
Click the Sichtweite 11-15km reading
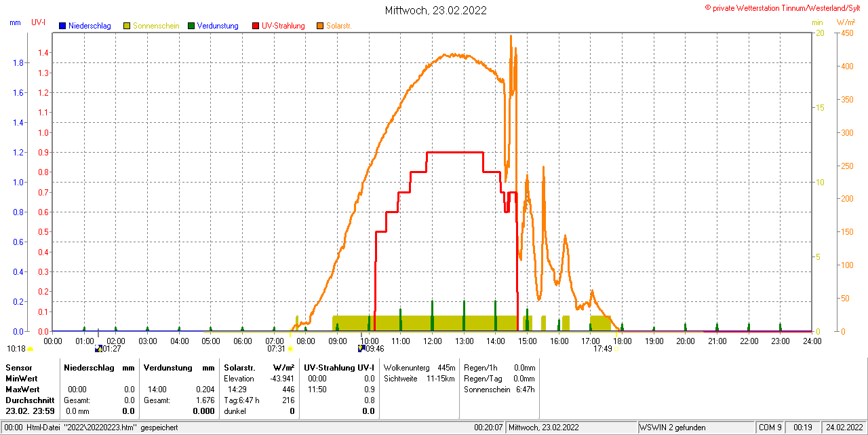419,378
